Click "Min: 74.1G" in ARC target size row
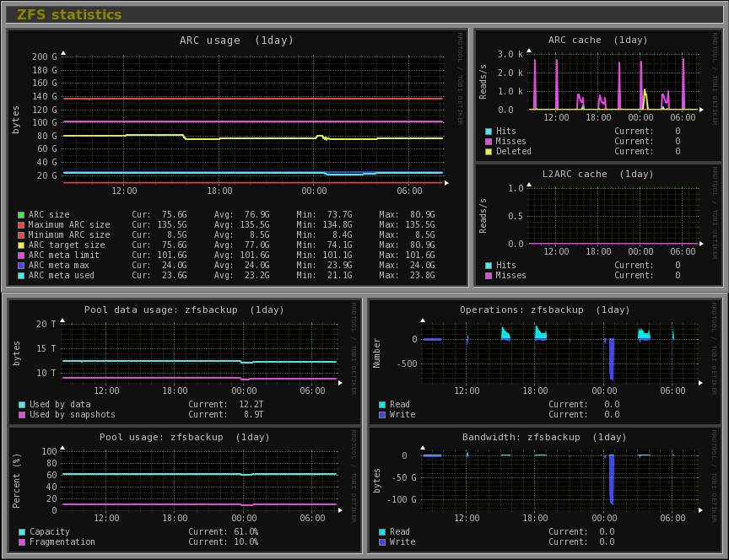Image resolution: width=729 pixels, height=560 pixels. 325,245
